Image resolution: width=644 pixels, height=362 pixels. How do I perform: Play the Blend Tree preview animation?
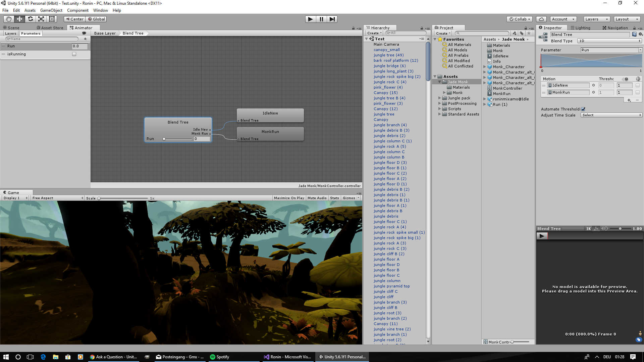(x=542, y=236)
